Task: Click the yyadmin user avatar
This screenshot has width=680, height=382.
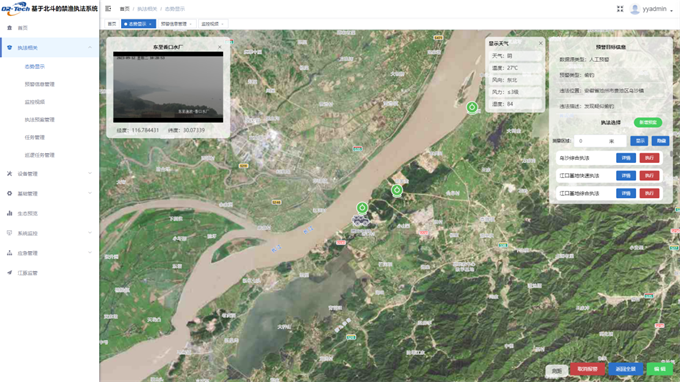Action: click(x=634, y=9)
